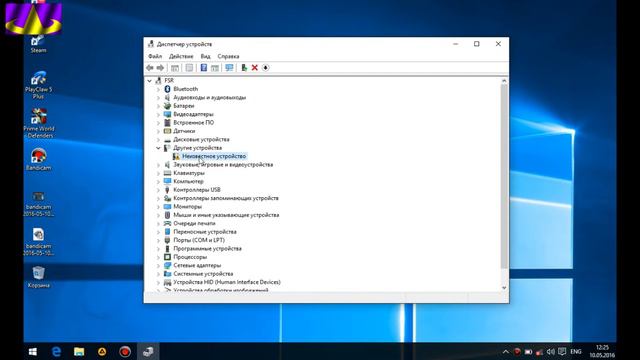The height and width of the screenshot is (360, 640).
Task: Uninstall device with the red X icon
Action: (x=255, y=68)
